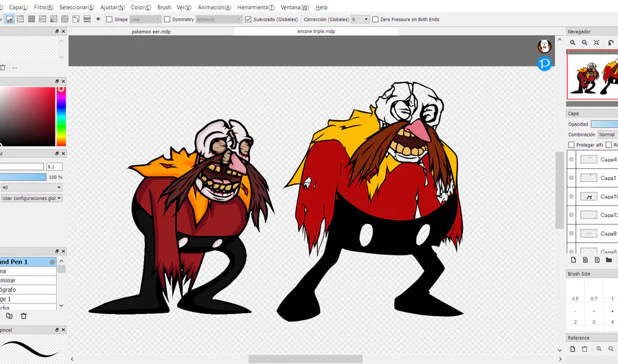Open the Herramienta menu
The height and width of the screenshot is (364, 618).
(256, 7)
